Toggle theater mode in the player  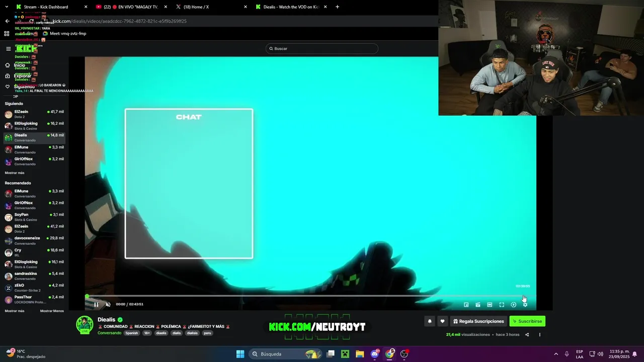coord(490,305)
